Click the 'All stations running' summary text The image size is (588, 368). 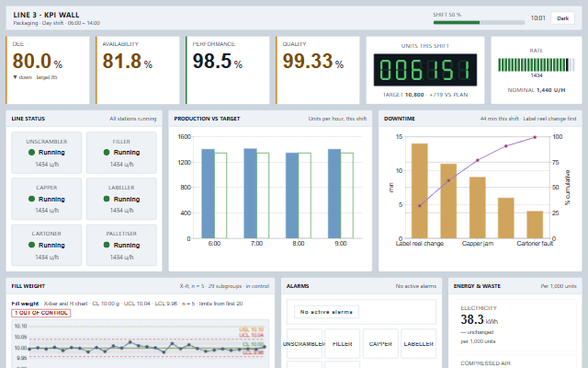click(132, 119)
